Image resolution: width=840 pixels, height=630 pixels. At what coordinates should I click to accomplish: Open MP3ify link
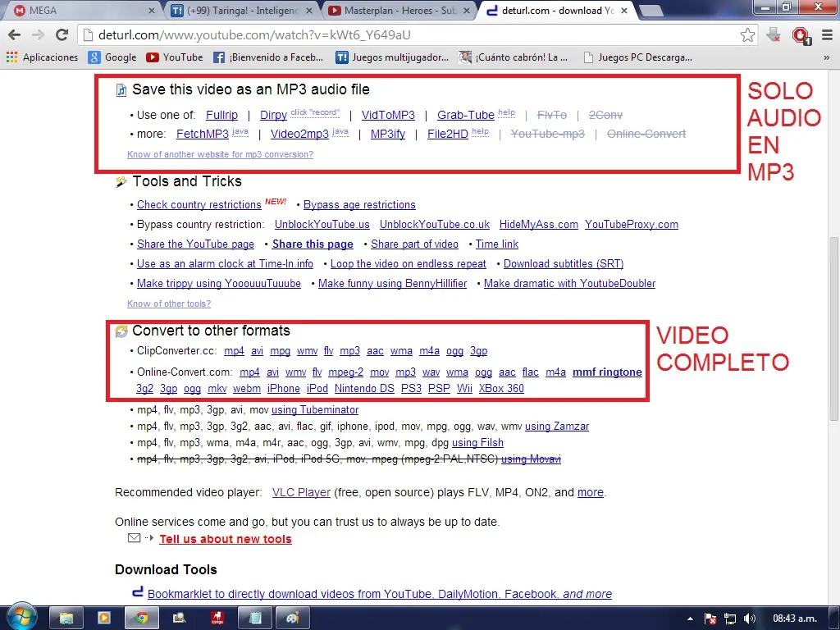click(388, 134)
